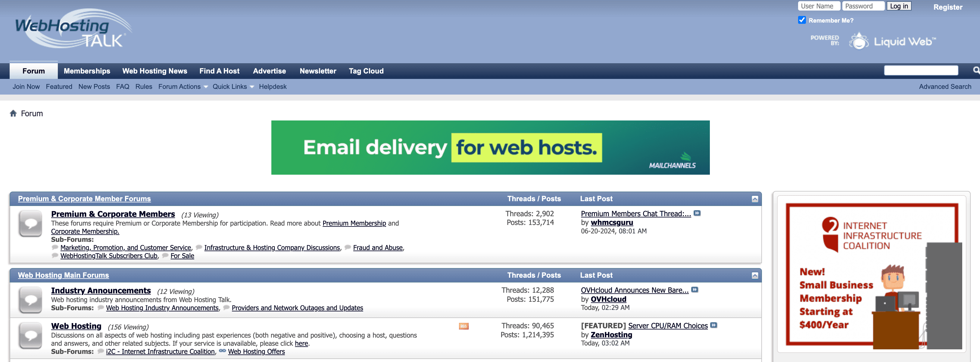980x362 pixels.
Task: Jump to last post of Server CPU/RAM Choices
Action: pyautogui.click(x=713, y=325)
